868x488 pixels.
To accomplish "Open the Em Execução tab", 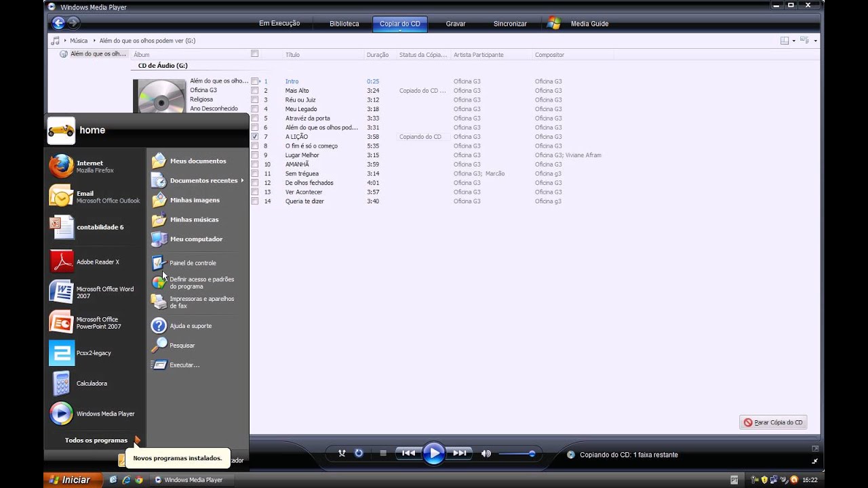I will [x=279, y=24].
